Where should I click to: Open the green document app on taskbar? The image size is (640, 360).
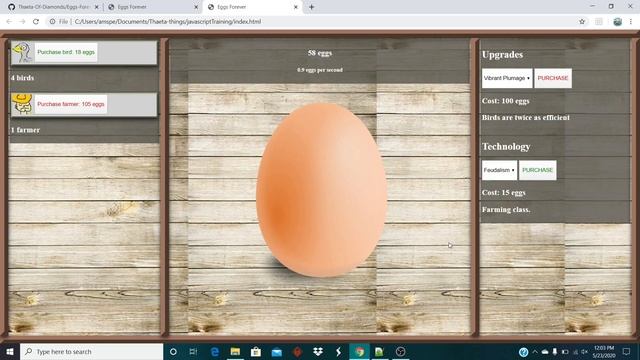pyautogui.click(x=380, y=351)
